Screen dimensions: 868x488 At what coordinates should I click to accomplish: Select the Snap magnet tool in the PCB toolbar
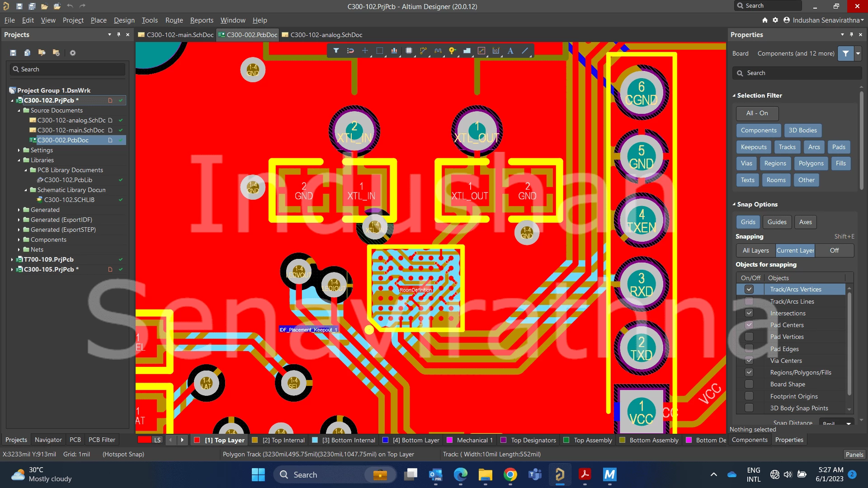pos(350,51)
